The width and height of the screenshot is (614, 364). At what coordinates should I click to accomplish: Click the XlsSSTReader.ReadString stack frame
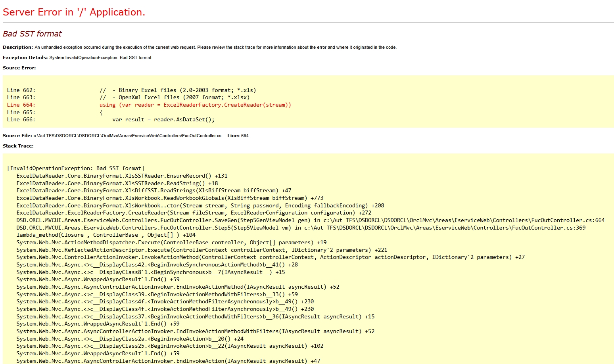point(117,183)
